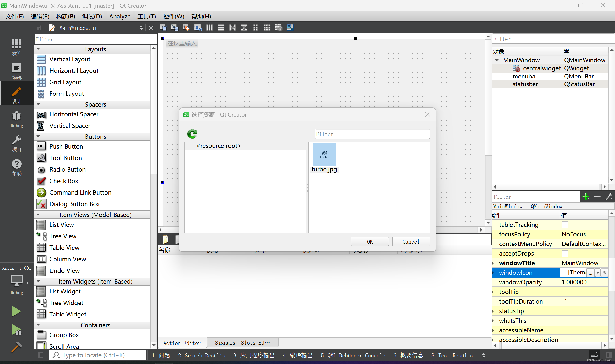This screenshot has width=615, height=364.
Task: Switch to Debug mode in sidebar
Action: pos(17,119)
